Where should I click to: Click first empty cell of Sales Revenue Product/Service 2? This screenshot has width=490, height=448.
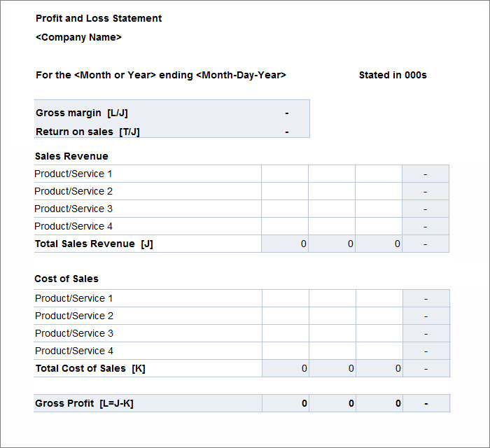coord(285,191)
